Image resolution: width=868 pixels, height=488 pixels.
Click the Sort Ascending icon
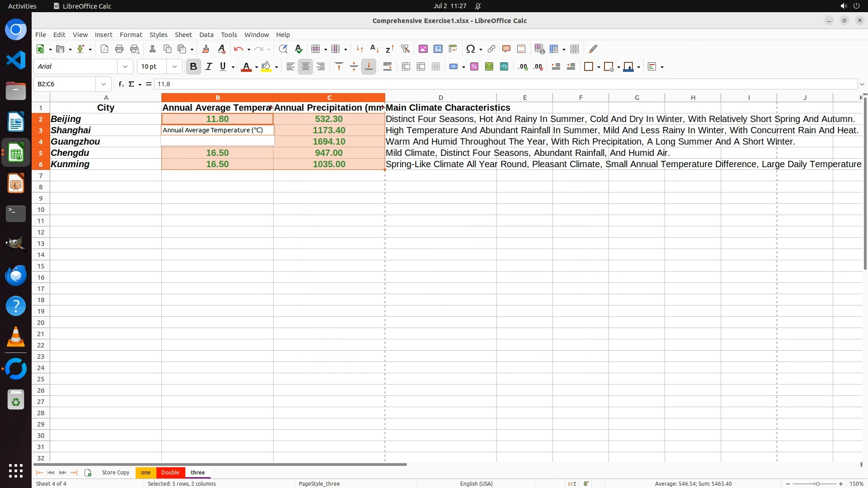374,49
